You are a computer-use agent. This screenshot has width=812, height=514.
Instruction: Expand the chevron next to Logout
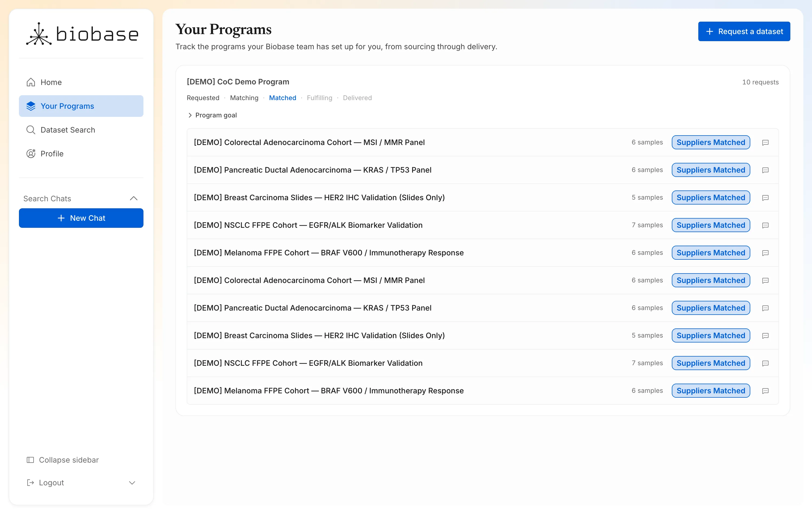132,483
